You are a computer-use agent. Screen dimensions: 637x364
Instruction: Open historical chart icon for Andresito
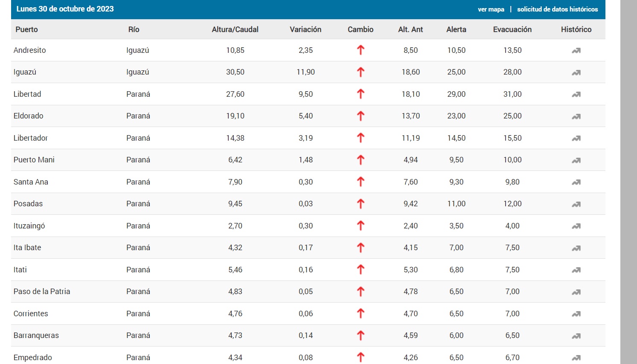tap(576, 50)
